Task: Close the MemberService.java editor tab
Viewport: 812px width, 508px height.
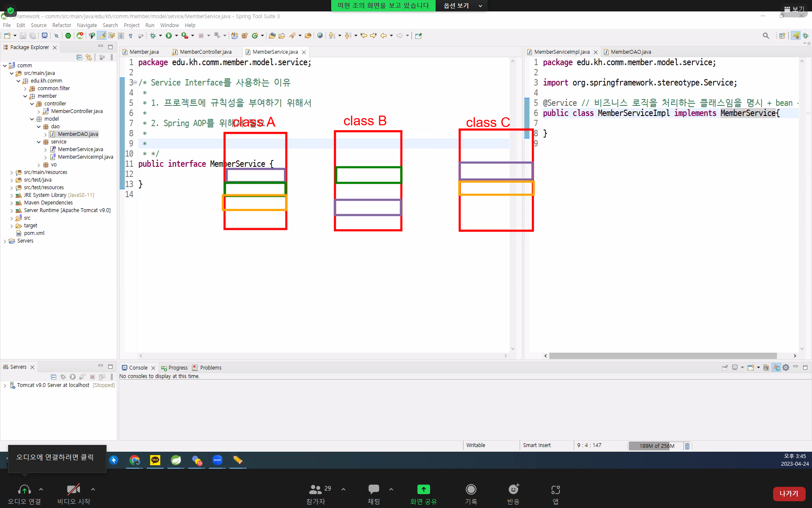Action: point(304,52)
